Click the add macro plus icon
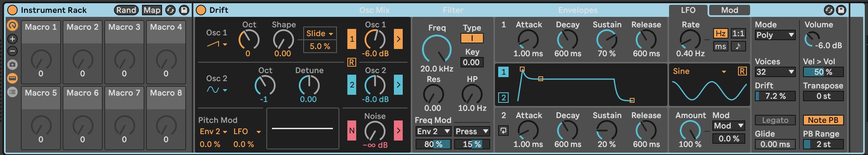This screenshot has height=155, width=868. pos(12,39)
